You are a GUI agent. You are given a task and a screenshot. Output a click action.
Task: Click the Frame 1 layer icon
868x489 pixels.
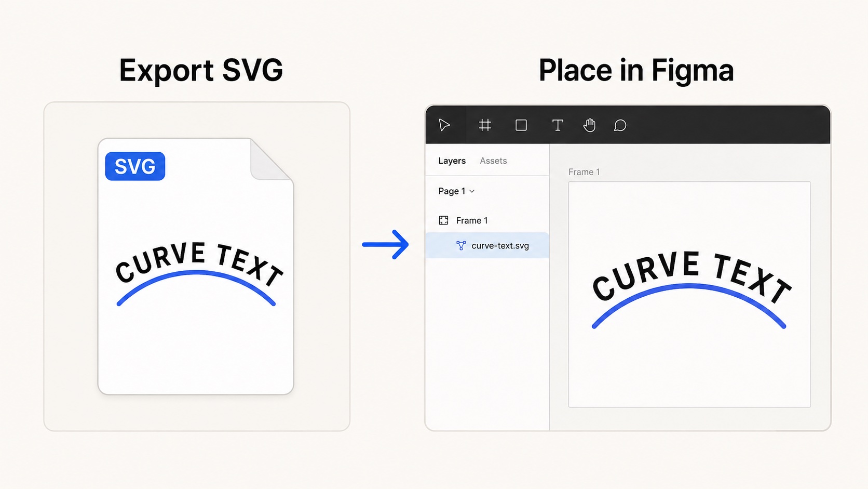coord(443,220)
